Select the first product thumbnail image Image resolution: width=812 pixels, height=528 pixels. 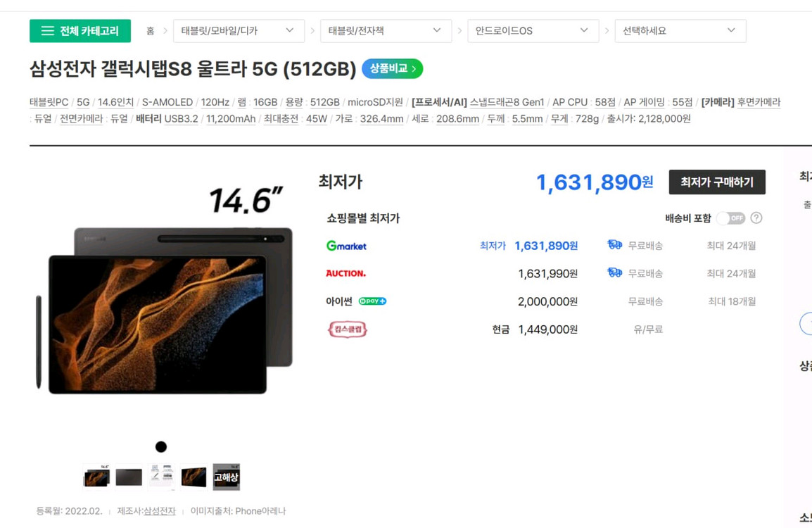[96, 477]
